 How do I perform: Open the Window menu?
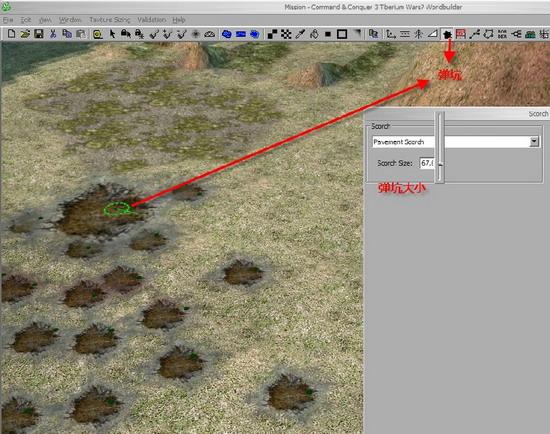pos(70,20)
